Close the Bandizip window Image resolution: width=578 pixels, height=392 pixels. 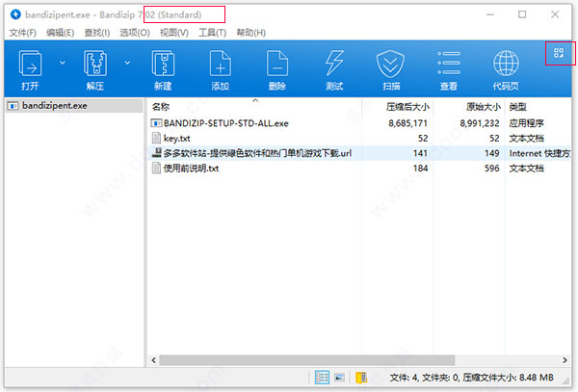pyautogui.click(x=555, y=14)
